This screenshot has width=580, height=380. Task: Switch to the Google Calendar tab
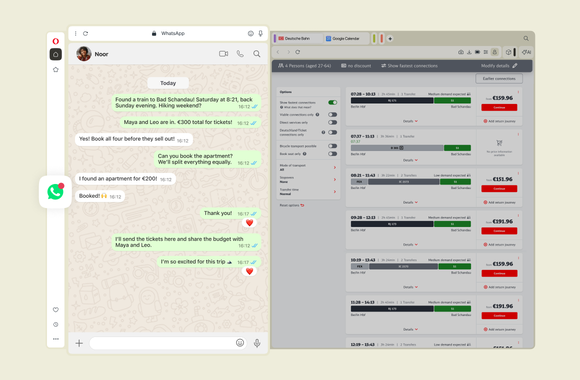346,38
